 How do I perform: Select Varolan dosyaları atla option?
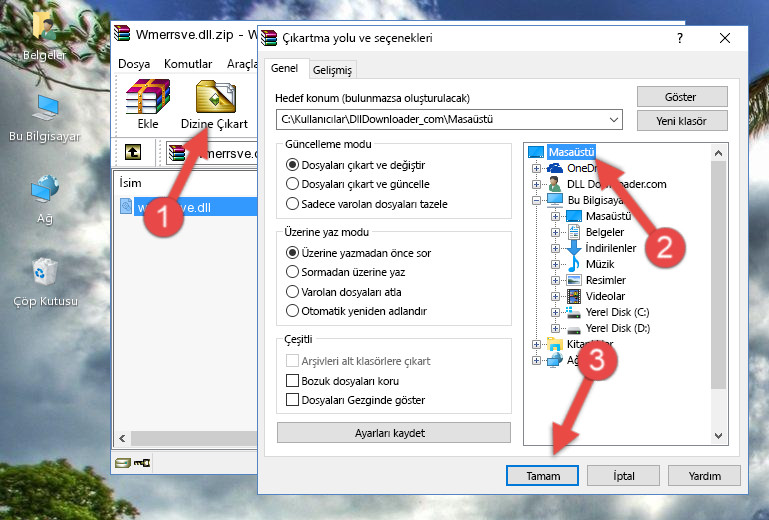[x=292, y=292]
